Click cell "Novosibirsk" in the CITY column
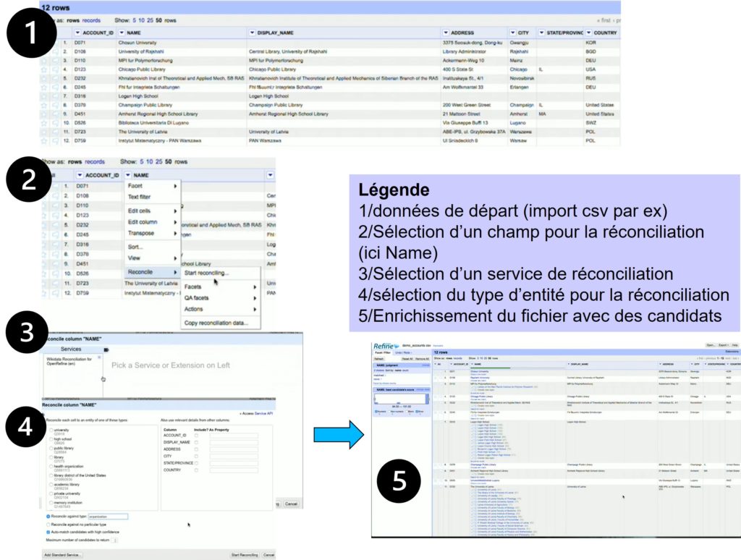The height and width of the screenshot is (560, 741). (x=522, y=78)
